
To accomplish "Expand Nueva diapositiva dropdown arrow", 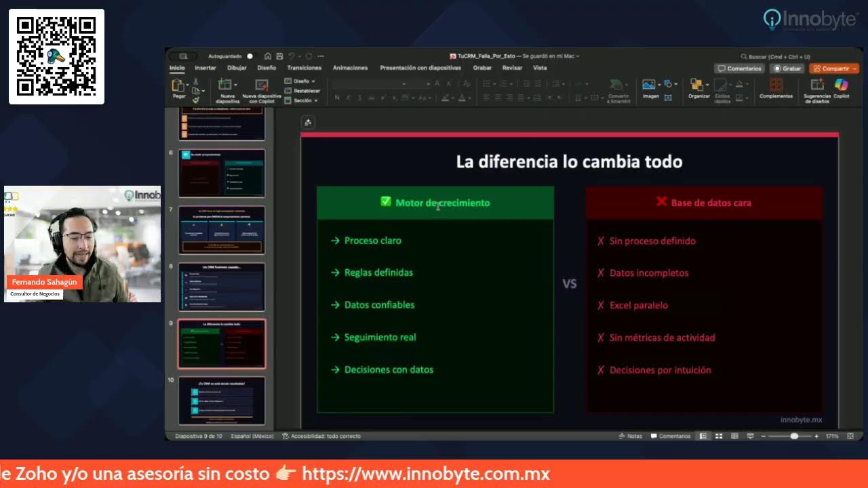I will coord(235,85).
